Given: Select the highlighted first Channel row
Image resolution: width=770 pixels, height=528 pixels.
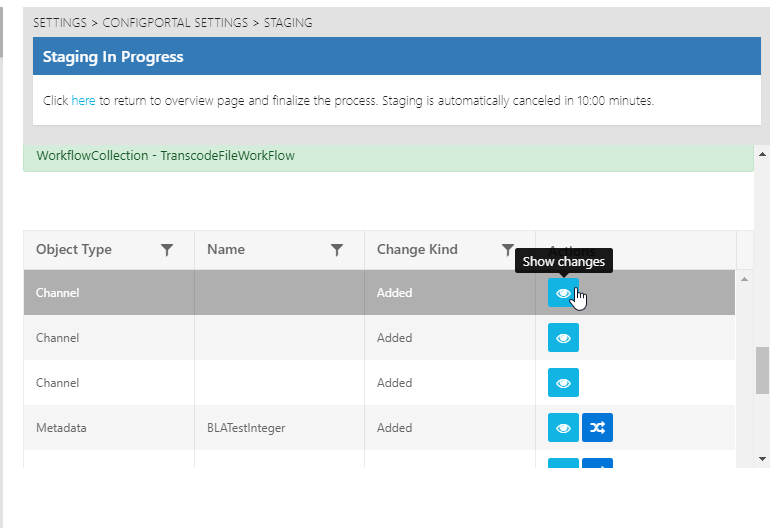Looking at the screenshot, I should pos(110,293).
